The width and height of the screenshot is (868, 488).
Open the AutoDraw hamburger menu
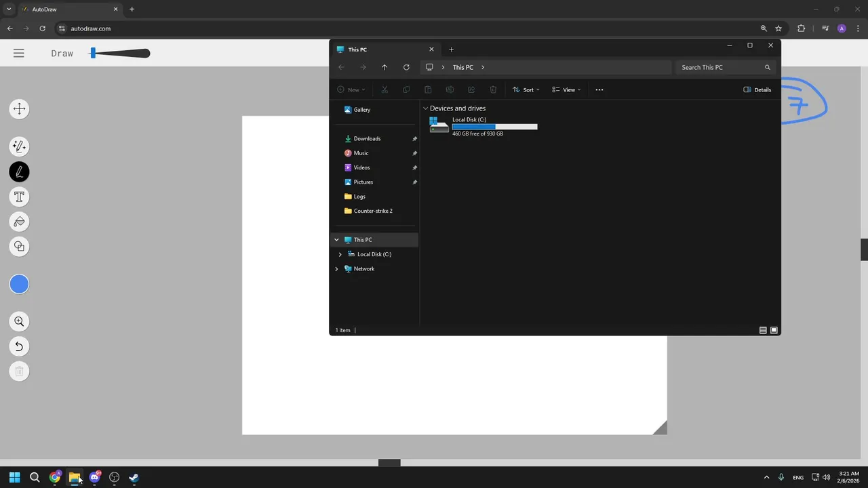click(19, 53)
